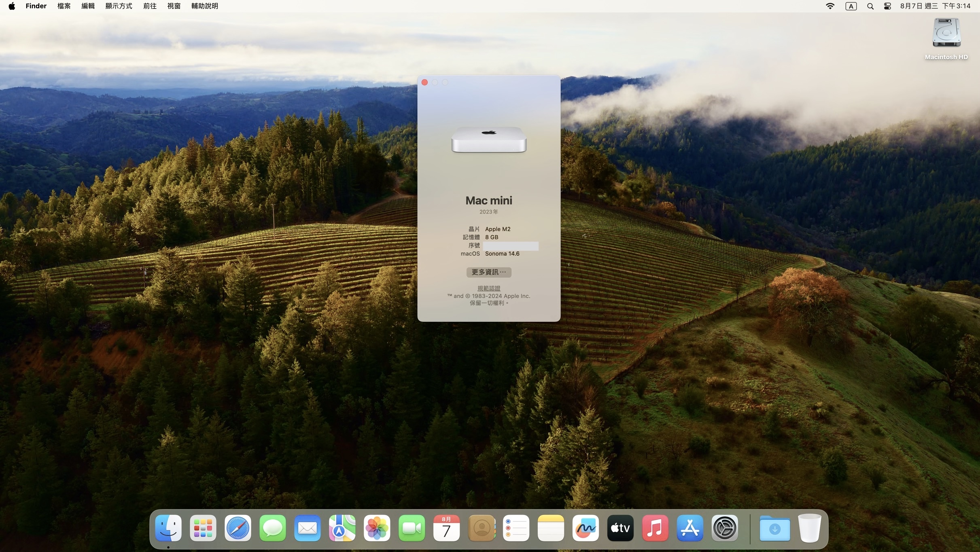Launch Safari from the Dock

tap(238, 528)
